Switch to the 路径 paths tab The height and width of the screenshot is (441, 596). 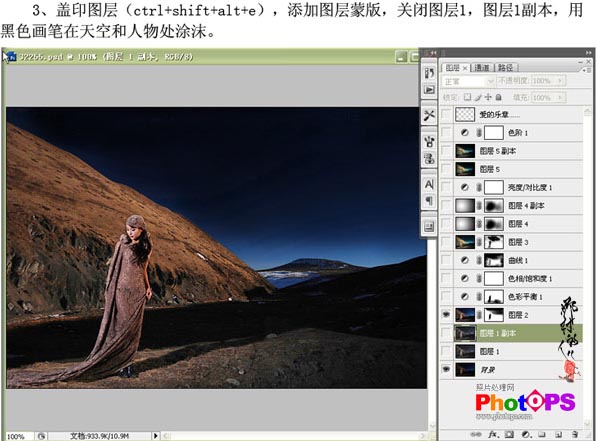click(506, 68)
